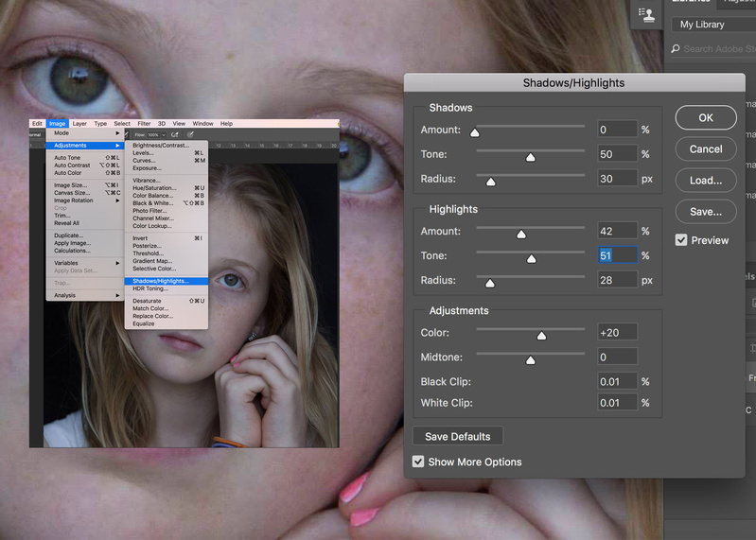The height and width of the screenshot is (540, 756).
Task: Open the Help menu
Action: click(226, 123)
